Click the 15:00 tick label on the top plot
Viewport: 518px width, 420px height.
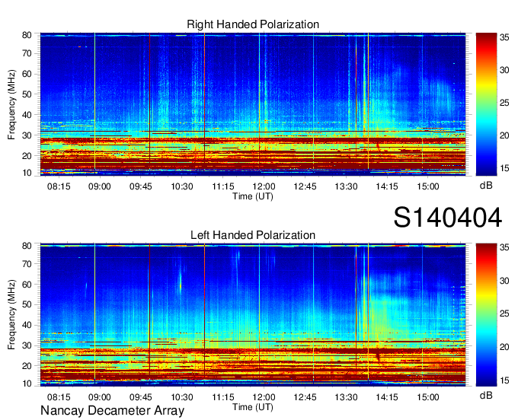point(428,186)
